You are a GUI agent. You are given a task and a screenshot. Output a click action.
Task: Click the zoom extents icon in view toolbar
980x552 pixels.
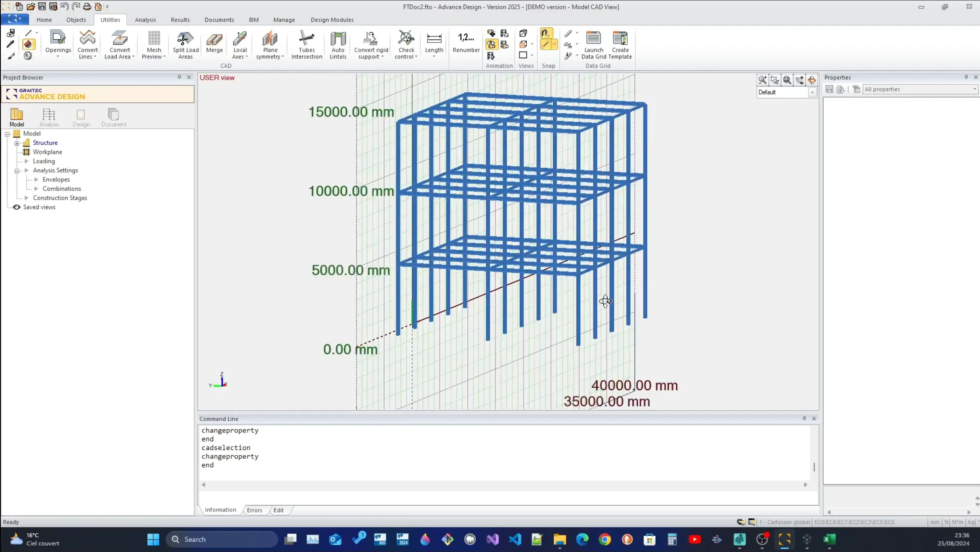click(x=787, y=79)
